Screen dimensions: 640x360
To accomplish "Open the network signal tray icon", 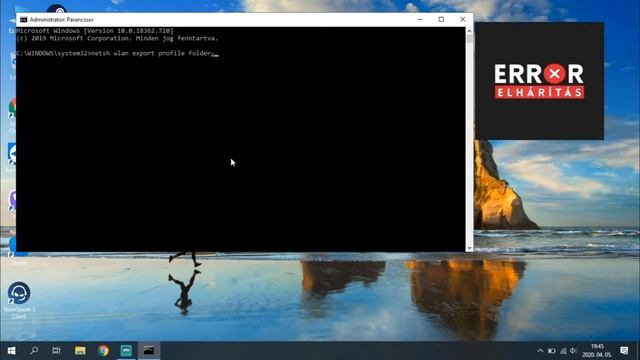I will pos(563,351).
